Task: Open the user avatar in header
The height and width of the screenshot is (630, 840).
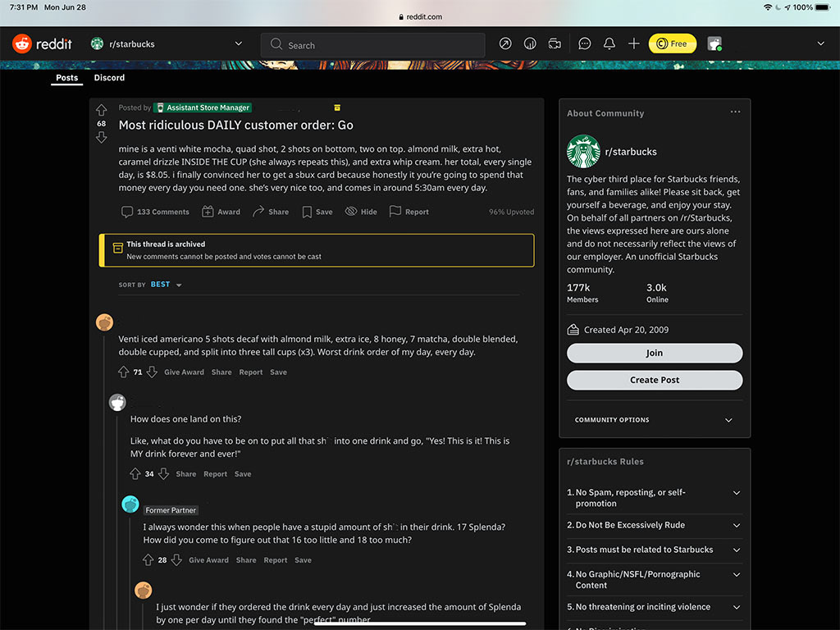Action: point(714,44)
